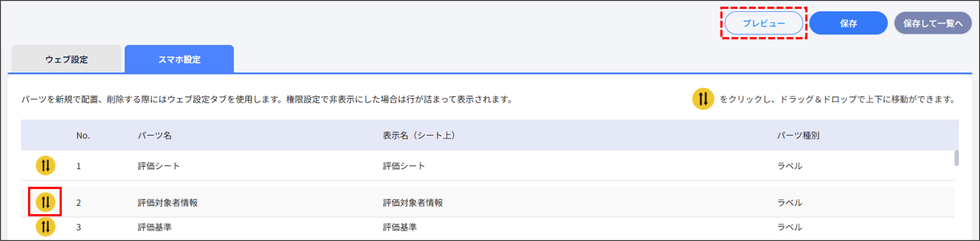The width and height of the screenshot is (980, 241).
Task: Click the reorder icon for 評価シート row
Action: click(45, 165)
